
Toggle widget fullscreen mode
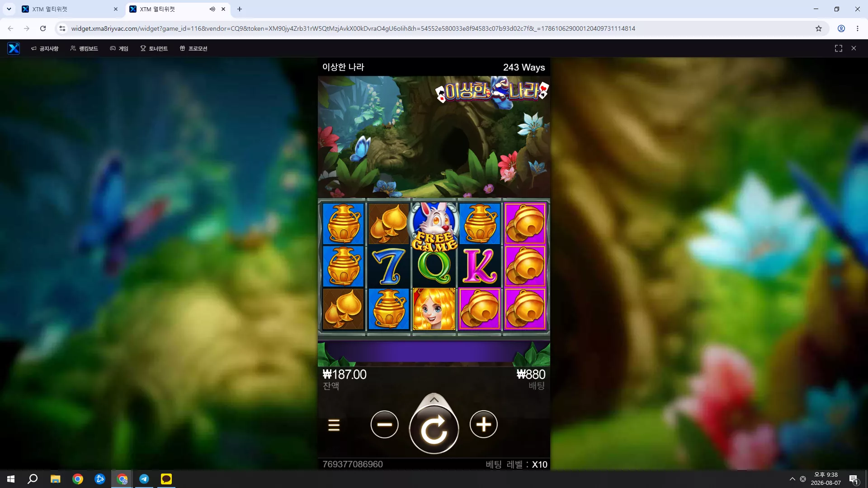click(839, 48)
